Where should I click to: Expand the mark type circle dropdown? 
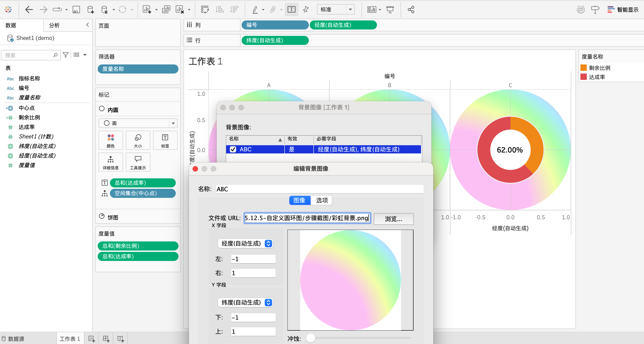173,123
